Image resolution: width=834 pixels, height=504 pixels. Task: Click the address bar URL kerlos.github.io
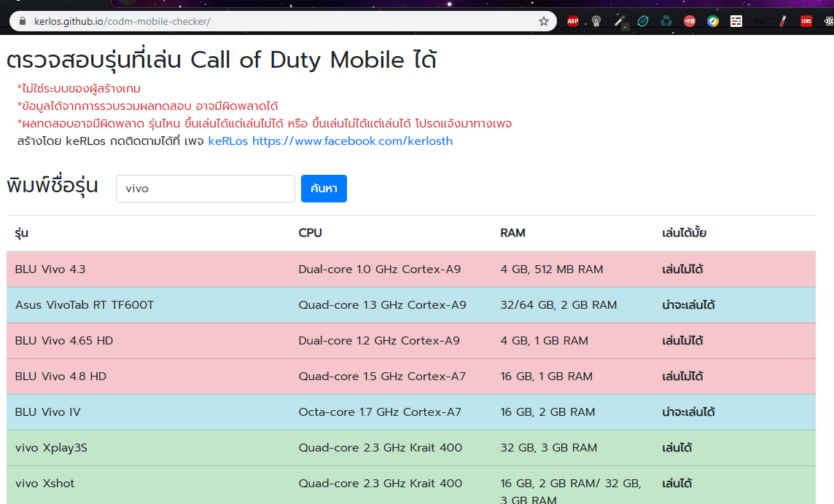pyautogui.click(x=122, y=21)
